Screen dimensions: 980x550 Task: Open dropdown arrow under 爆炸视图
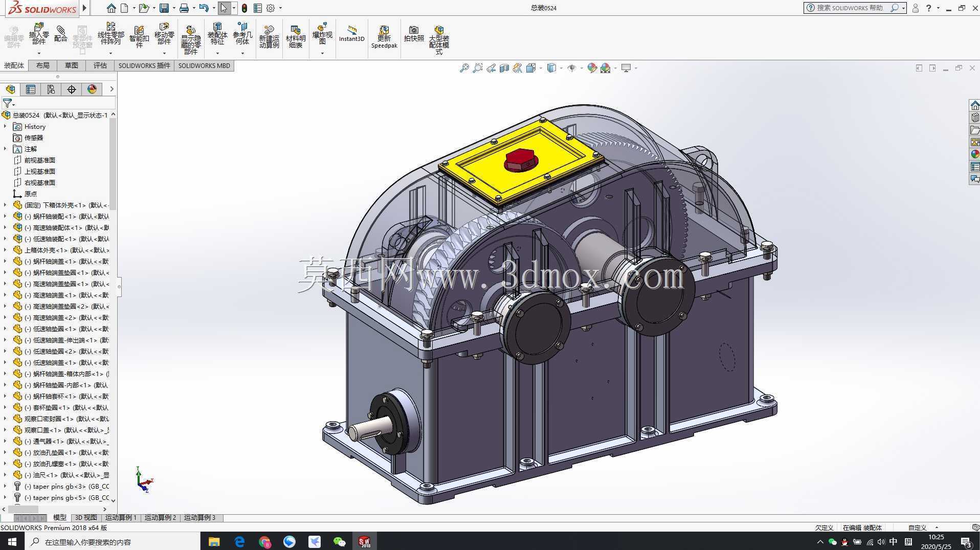pyautogui.click(x=322, y=53)
